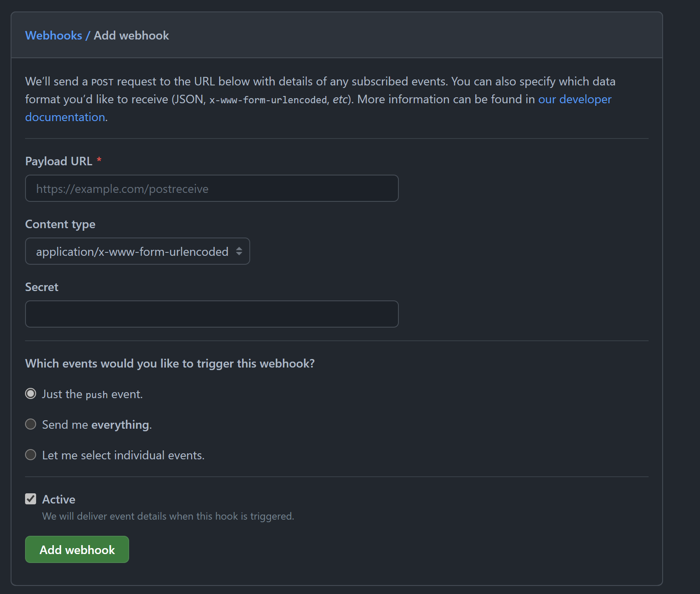Screen dimensions: 700x594
Task: Open the Content type dropdown
Action: pos(132,251)
